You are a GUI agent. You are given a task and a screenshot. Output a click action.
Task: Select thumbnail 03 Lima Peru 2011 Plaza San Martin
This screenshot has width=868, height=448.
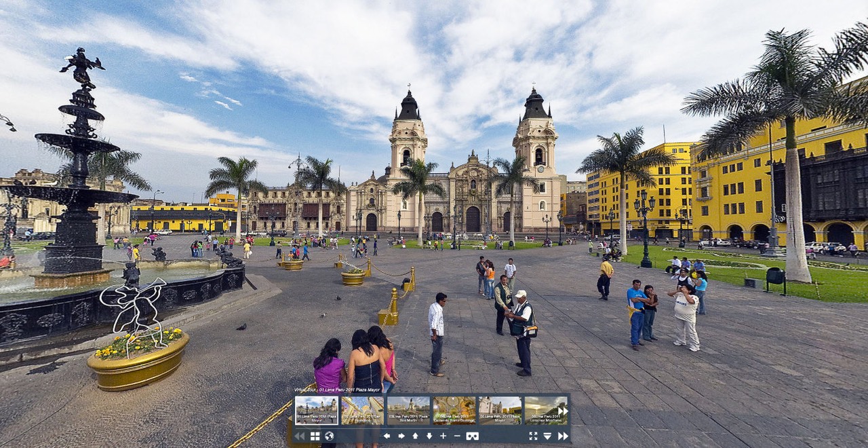pyautogui.click(x=408, y=411)
